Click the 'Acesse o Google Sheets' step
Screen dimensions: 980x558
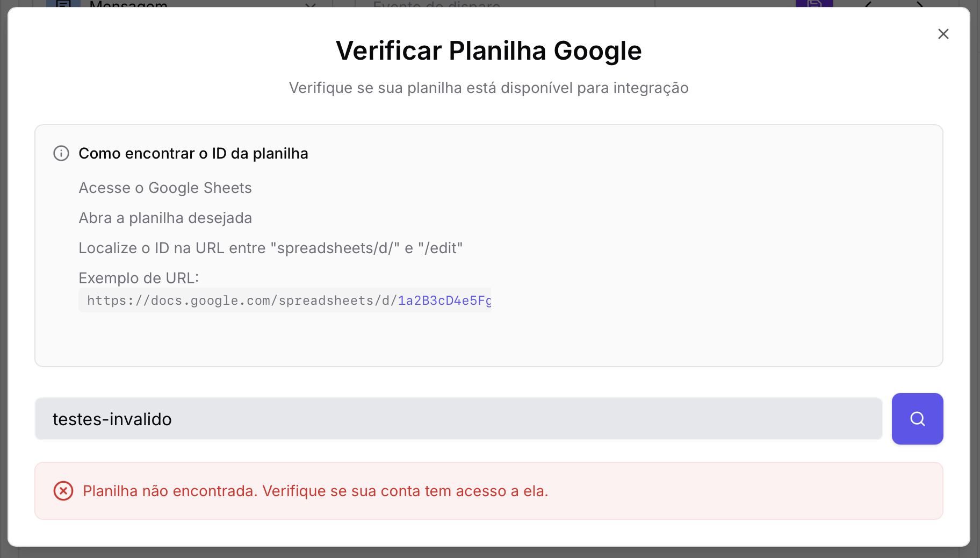(165, 188)
